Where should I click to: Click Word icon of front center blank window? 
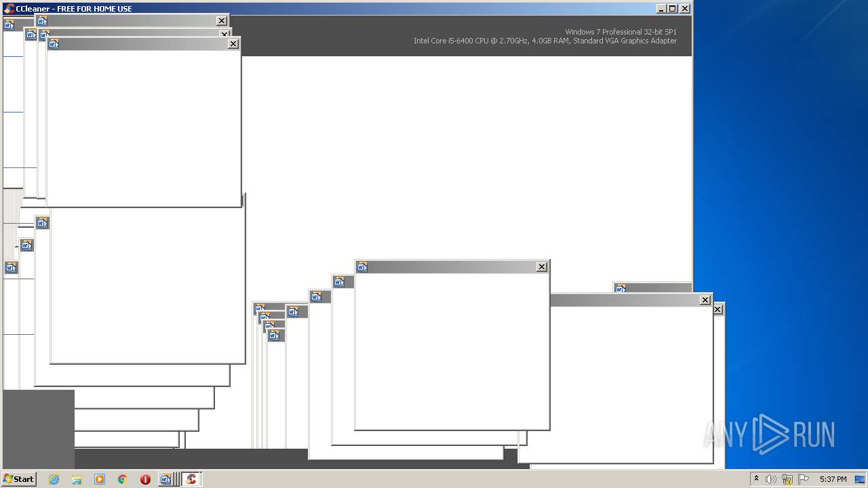362,267
